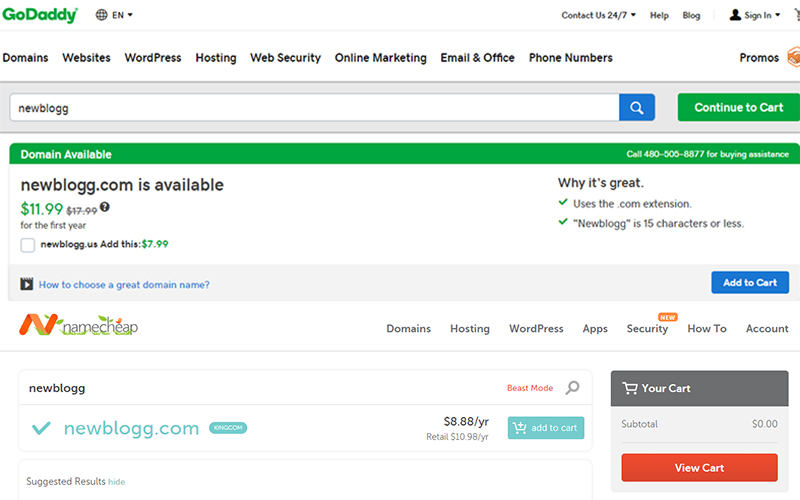Click the Namecheap magnifier search icon

[x=572, y=388]
